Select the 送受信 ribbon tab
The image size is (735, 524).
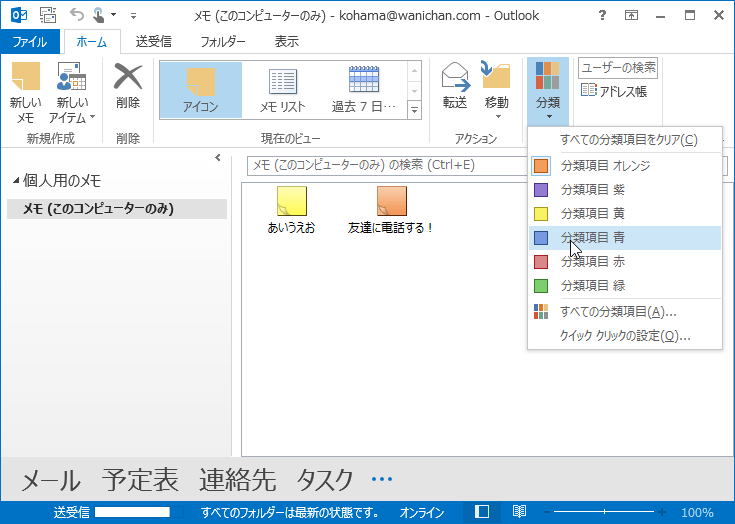pyautogui.click(x=153, y=42)
